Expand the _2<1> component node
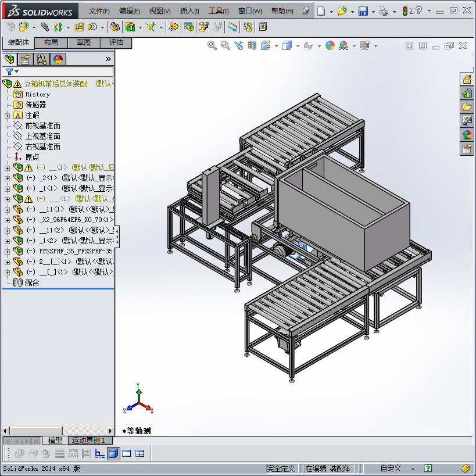This screenshot has height=476, width=476. coord(7,178)
